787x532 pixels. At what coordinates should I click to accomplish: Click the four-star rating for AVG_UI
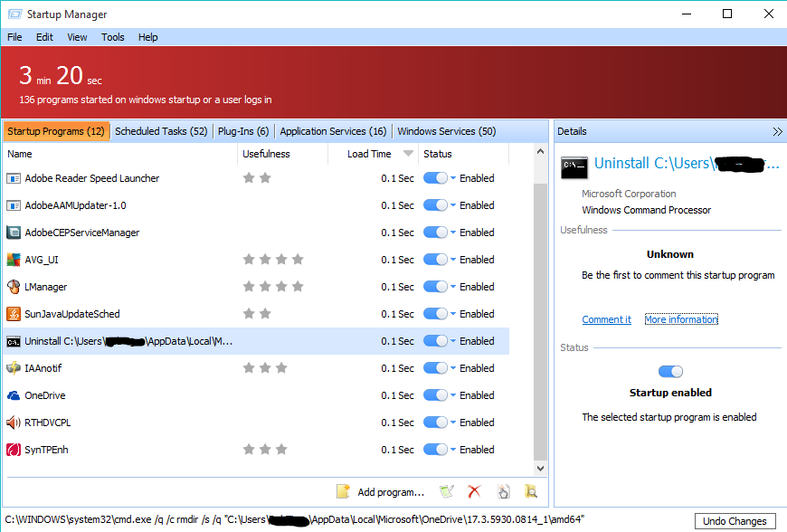273,260
